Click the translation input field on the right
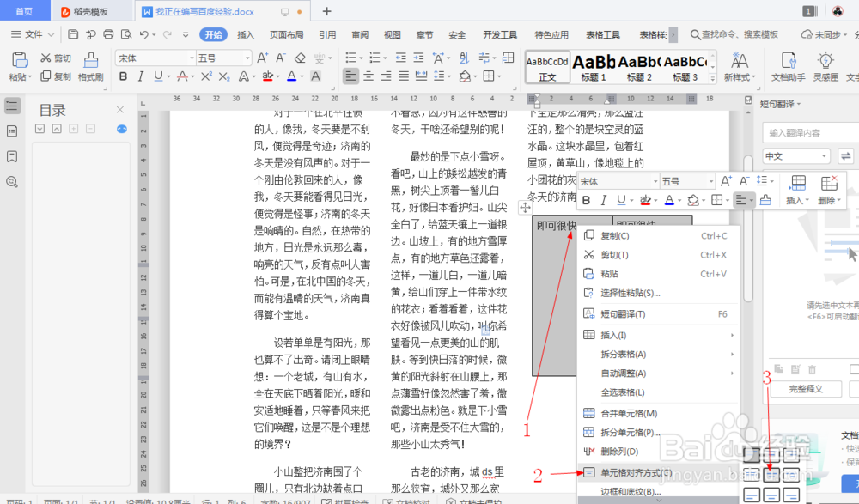 [806, 132]
